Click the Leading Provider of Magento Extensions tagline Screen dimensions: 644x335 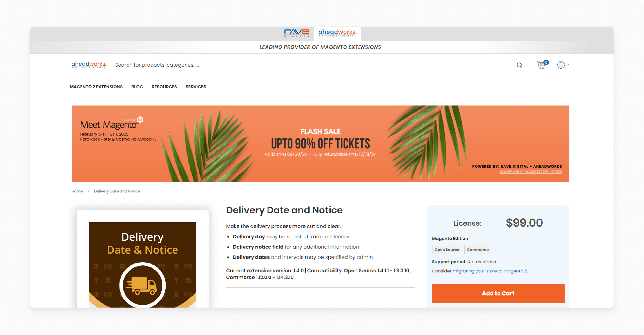tap(320, 47)
